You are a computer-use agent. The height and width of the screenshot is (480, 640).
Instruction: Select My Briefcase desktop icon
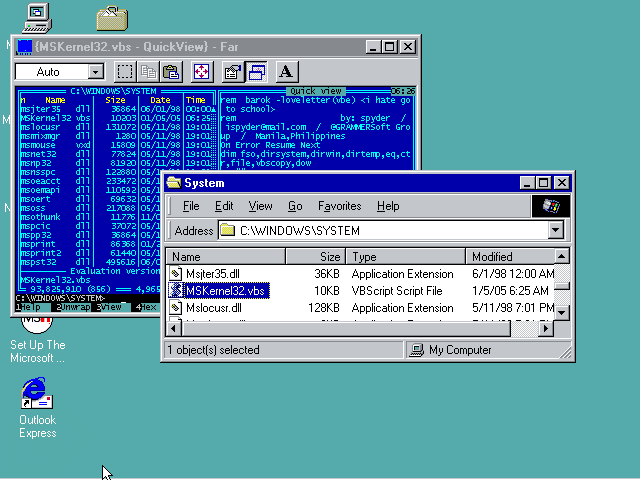click(x=112, y=19)
